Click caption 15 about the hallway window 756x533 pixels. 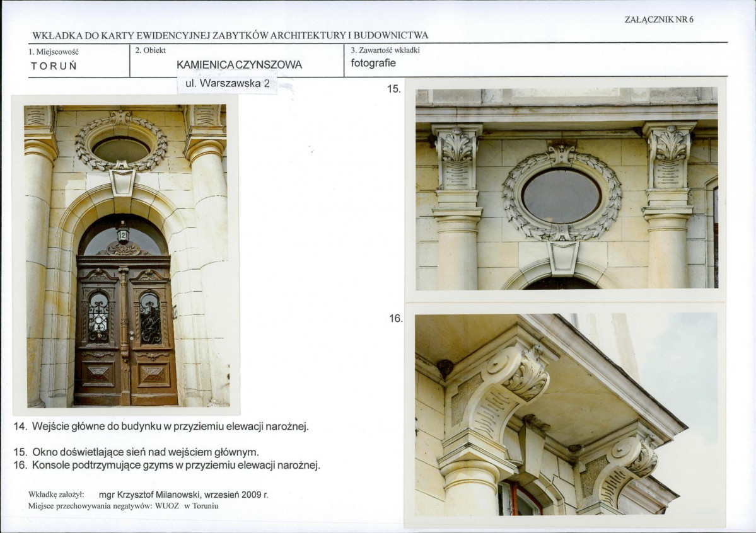coord(136,452)
